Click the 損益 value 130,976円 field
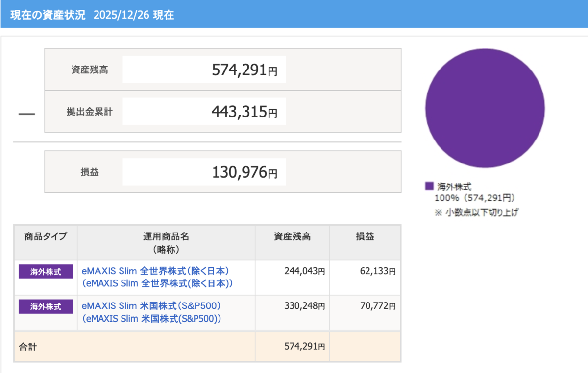The image size is (588, 373). [204, 172]
